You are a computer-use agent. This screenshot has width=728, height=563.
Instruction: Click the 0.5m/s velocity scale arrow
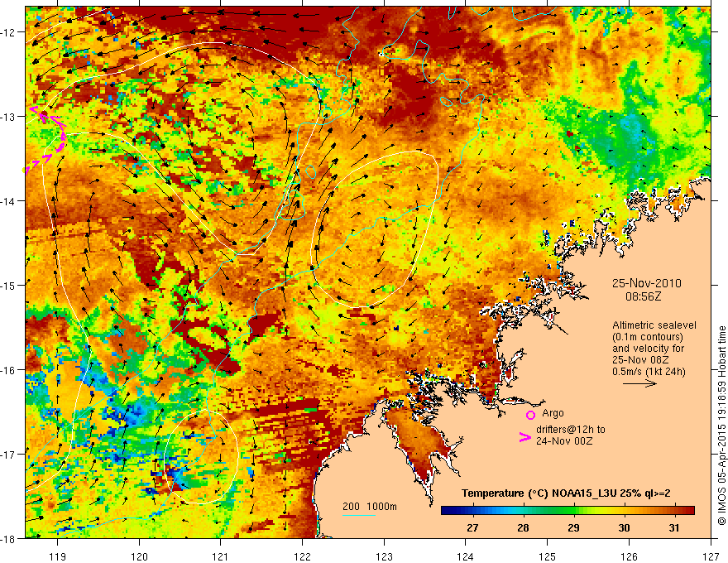point(639,383)
